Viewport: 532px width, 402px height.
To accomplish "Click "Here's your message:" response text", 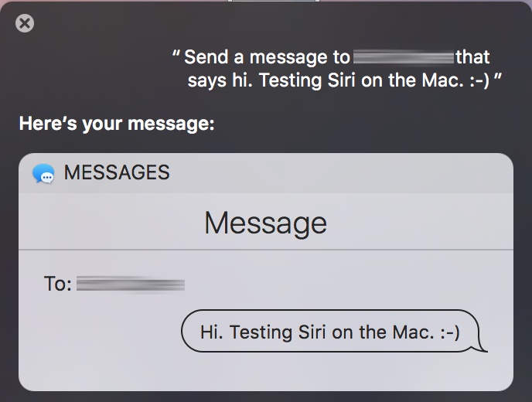I will click(x=117, y=124).
